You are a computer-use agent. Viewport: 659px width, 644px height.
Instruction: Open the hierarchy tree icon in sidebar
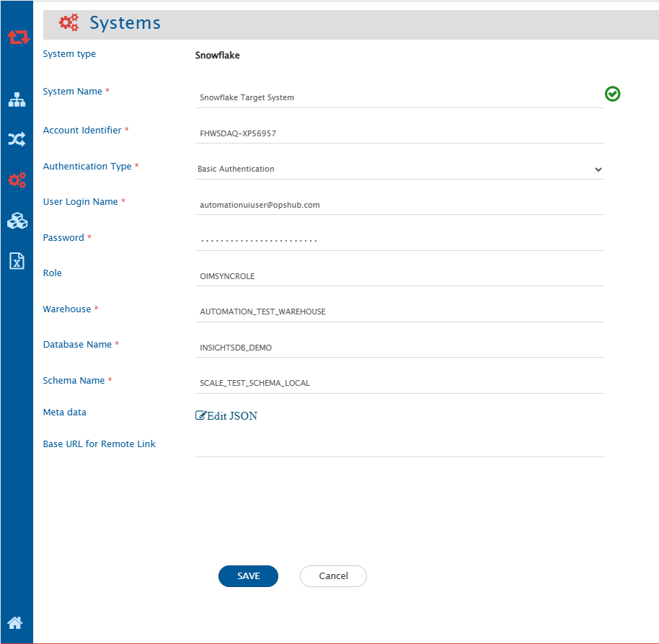pos(17,100)
